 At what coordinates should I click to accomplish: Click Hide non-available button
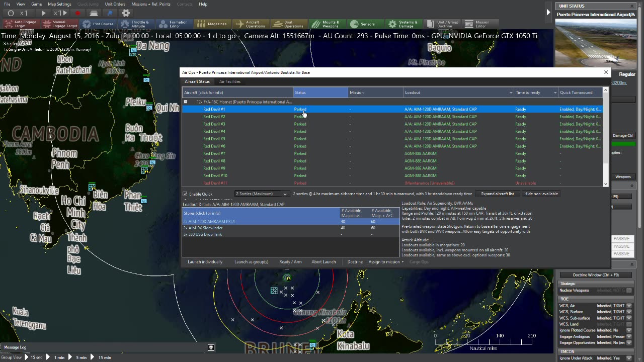click(541, 194)
